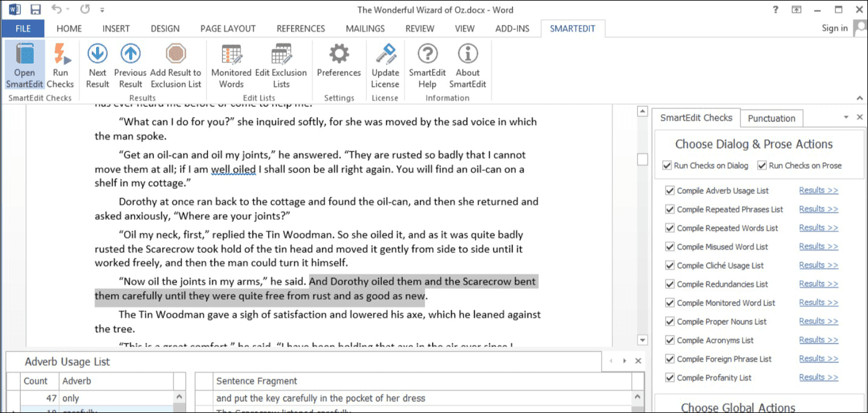Open FILE backstage menu
Screen dimensions: 868x413
[x=23, y=28]
